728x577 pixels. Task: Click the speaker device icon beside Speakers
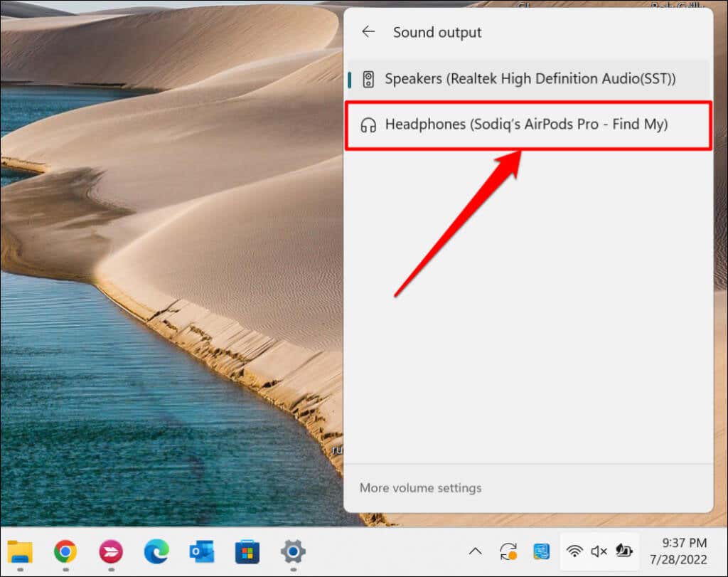[x=368, y=80]
